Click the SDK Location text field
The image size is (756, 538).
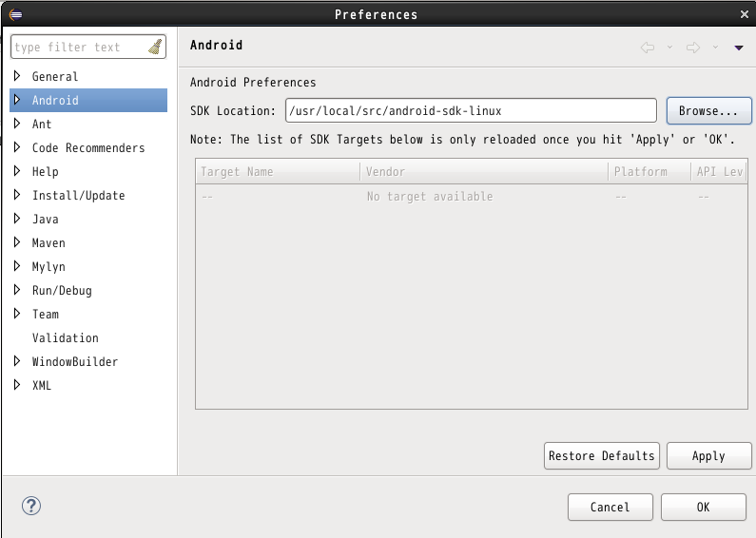(471, 110)
